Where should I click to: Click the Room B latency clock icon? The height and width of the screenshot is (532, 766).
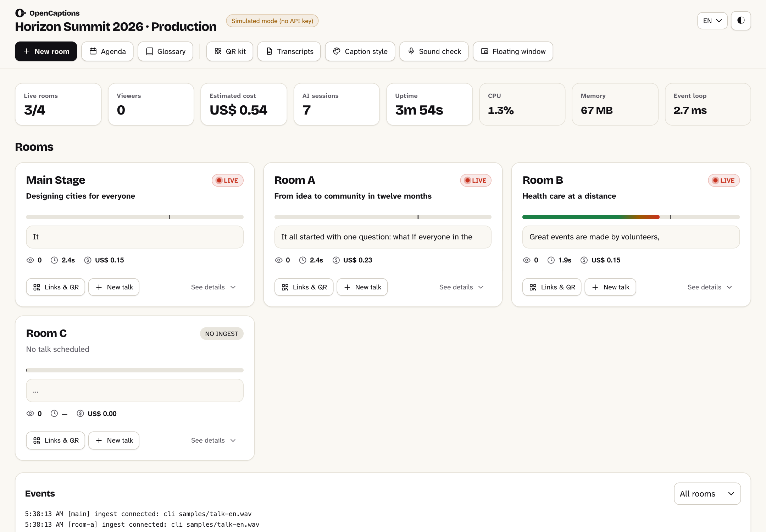[x=551, y=260]
